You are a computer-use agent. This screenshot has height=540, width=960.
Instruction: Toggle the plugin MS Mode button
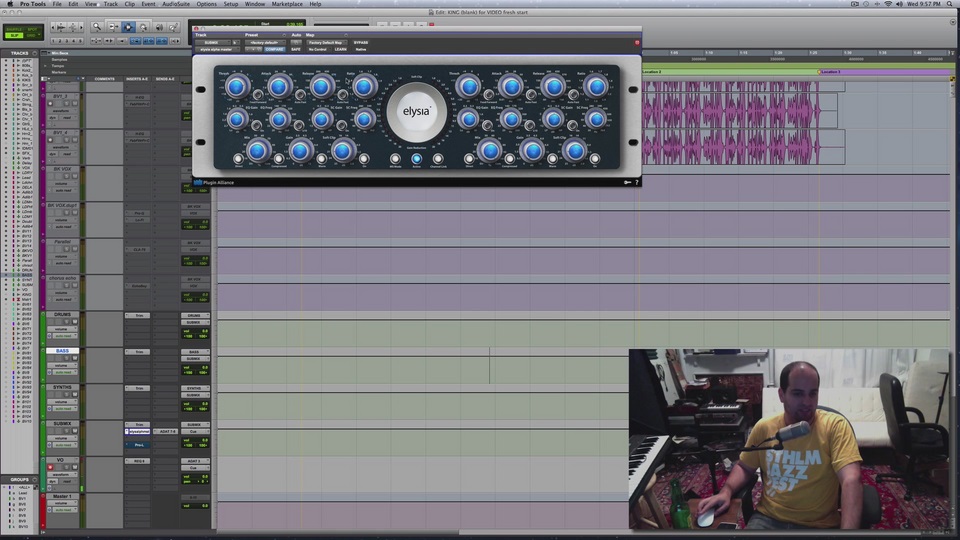(x=395, y=159)
